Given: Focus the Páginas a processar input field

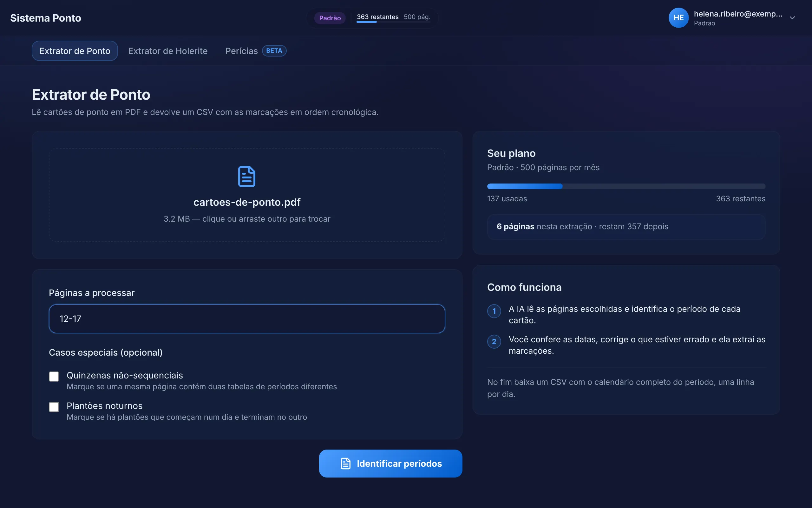Looking at the screenshot, I should click(x=247, y=318).
